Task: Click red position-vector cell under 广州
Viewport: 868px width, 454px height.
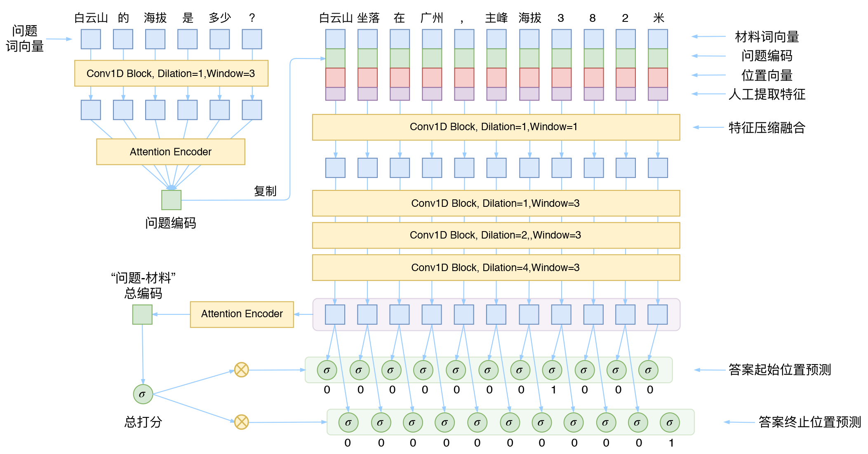Action: 432,77
